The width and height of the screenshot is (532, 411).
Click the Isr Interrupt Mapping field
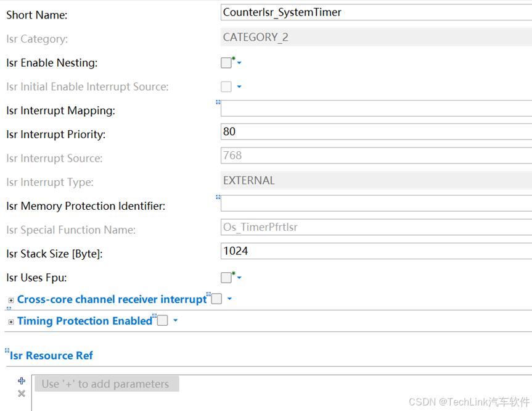pos(376,109)
